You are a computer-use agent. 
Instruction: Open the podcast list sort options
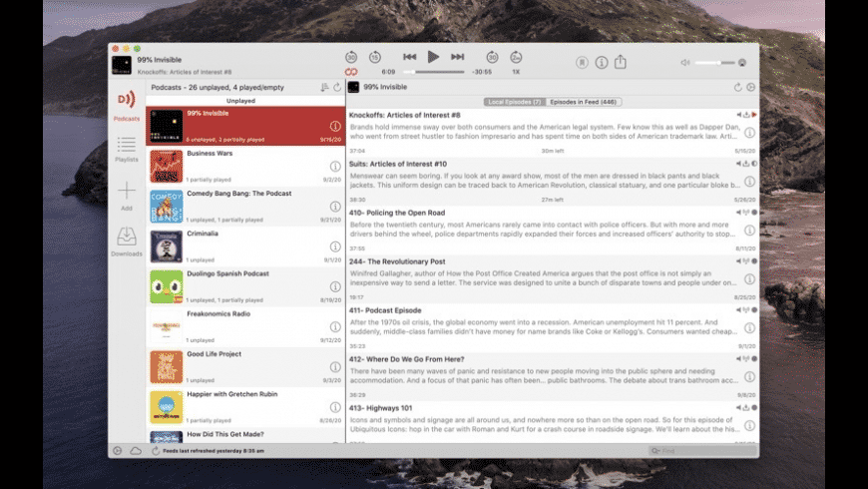point(324,88)
